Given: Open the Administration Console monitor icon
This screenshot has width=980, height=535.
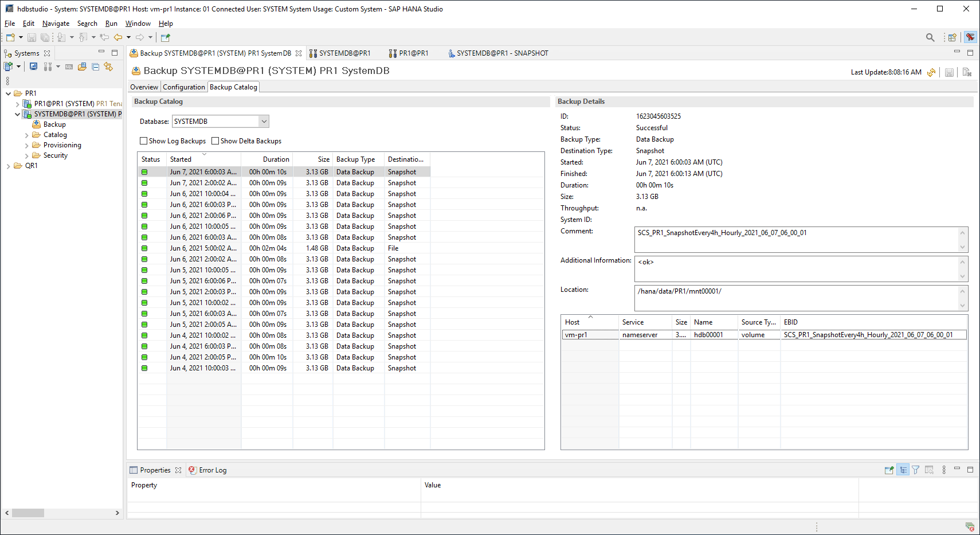Looking at the screenshot, I should pyautogui.click(x=34, y=67).
